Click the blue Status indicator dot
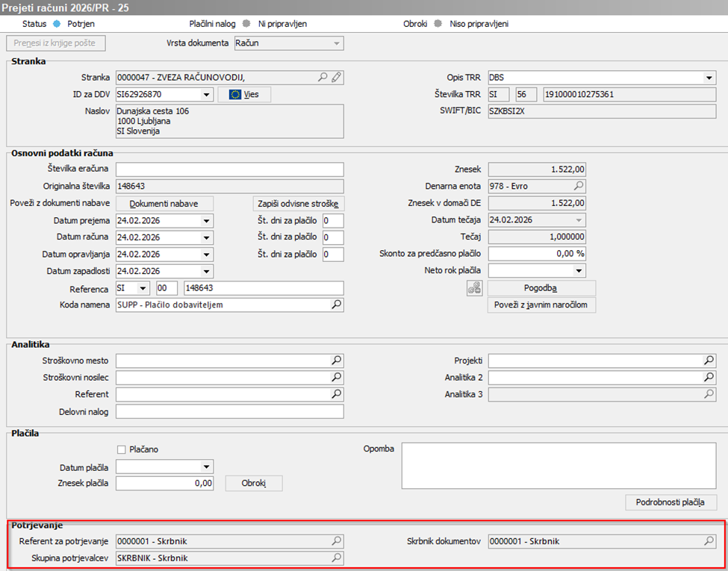728x571 pixels. pyautogui.click(x=57, y=24)
